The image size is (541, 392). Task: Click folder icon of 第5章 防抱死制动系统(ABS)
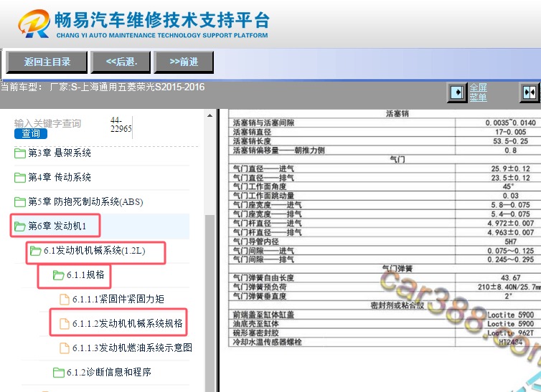[x=20, y=202]
